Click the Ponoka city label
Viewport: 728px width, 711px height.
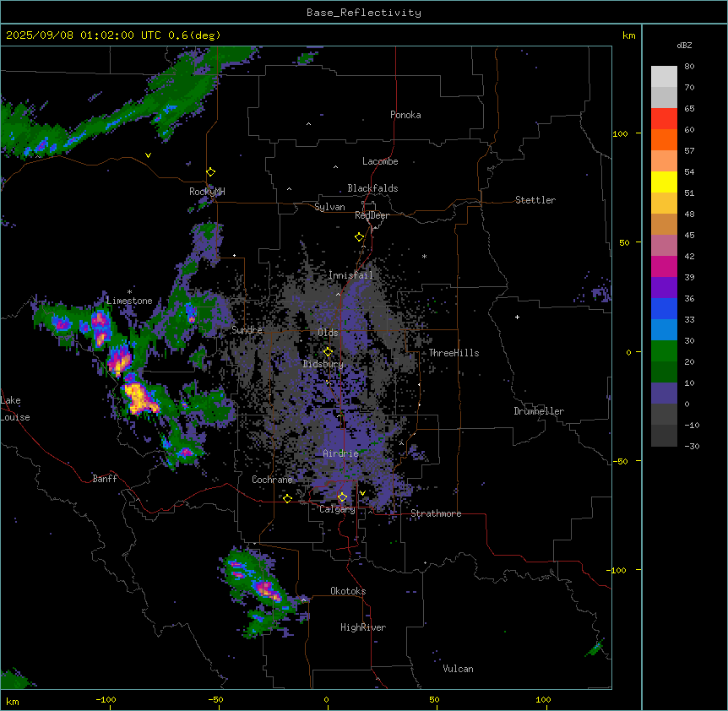[x=405, y=115]
